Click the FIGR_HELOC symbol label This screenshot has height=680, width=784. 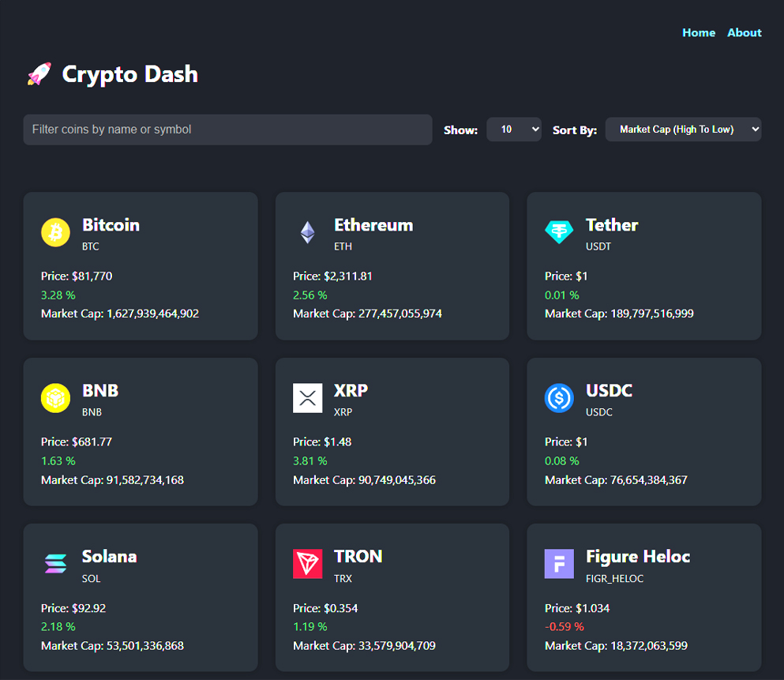[x=614, y=578]
